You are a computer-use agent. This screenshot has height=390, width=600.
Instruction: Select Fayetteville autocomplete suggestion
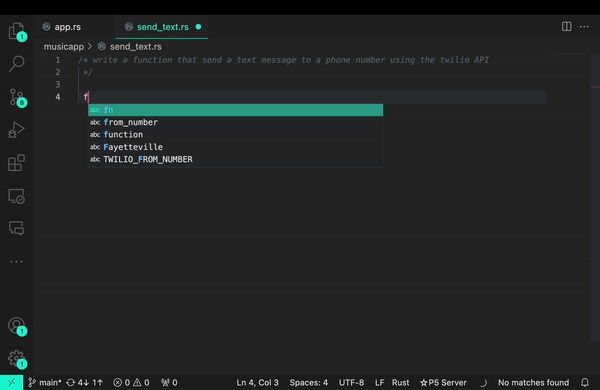[235, 147]
